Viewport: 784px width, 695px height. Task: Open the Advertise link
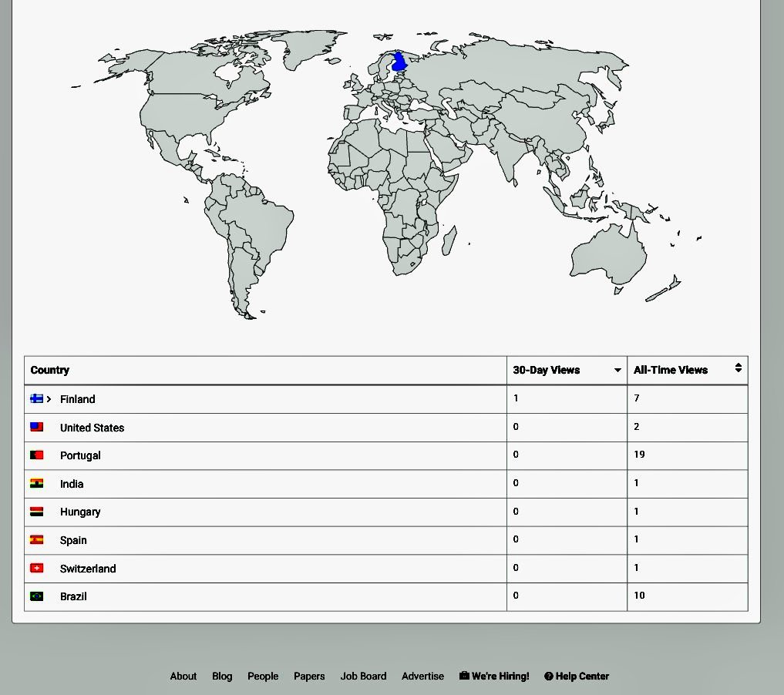[x=422, y=676]
